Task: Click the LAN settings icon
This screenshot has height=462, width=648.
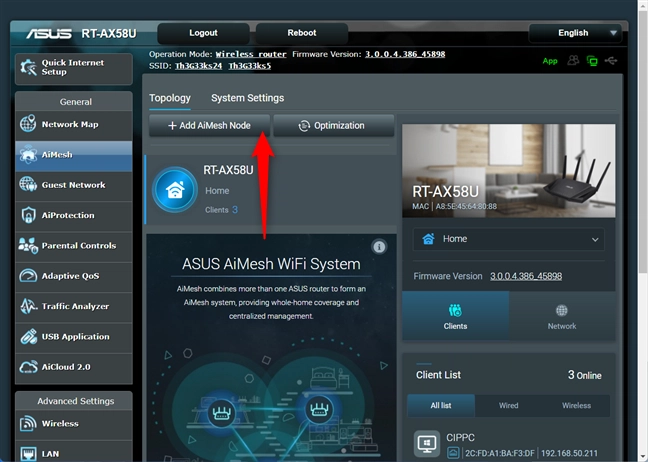Action: coord(28,454)
